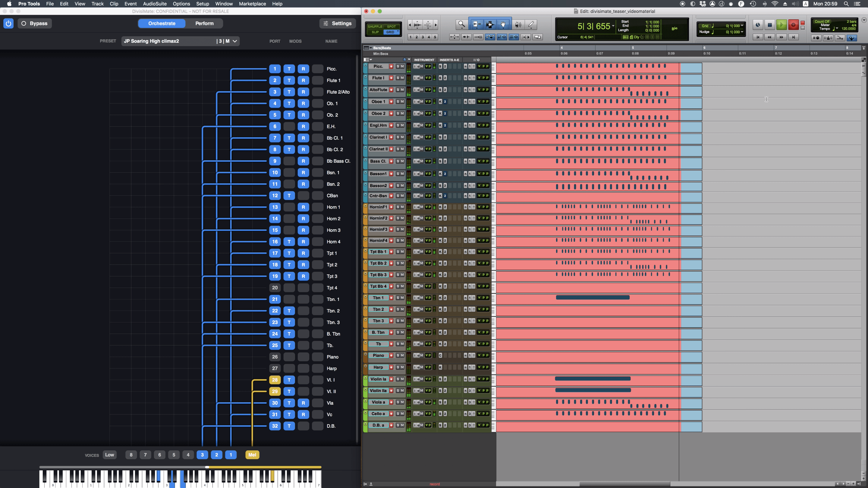Viewport: 868px width, 488px height.
Task: Click the Orchestrate tab button
Action: coord(162,23)
